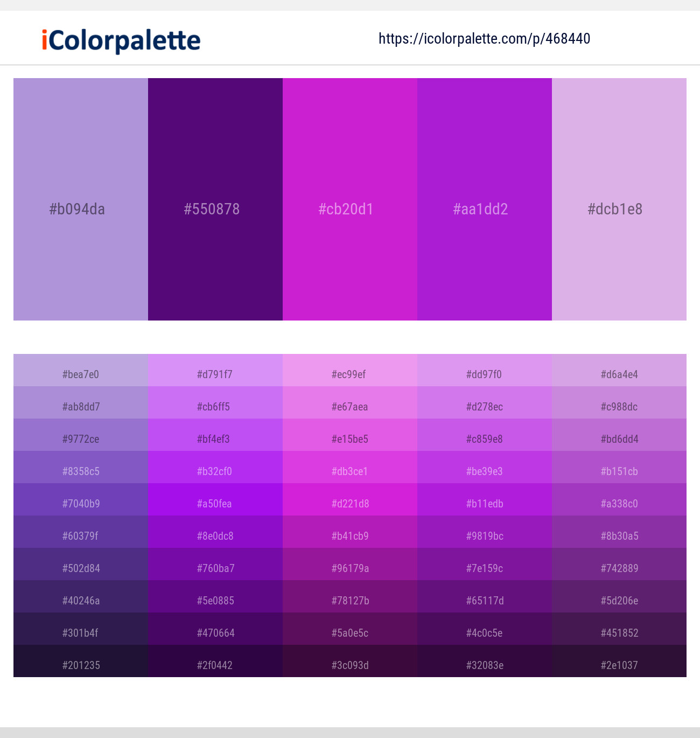Select the large #b094da swatch

click(x=81, y=199)
